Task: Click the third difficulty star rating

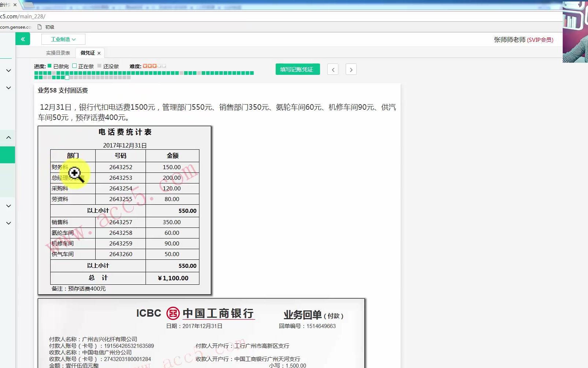Action: tap(154, 66)
